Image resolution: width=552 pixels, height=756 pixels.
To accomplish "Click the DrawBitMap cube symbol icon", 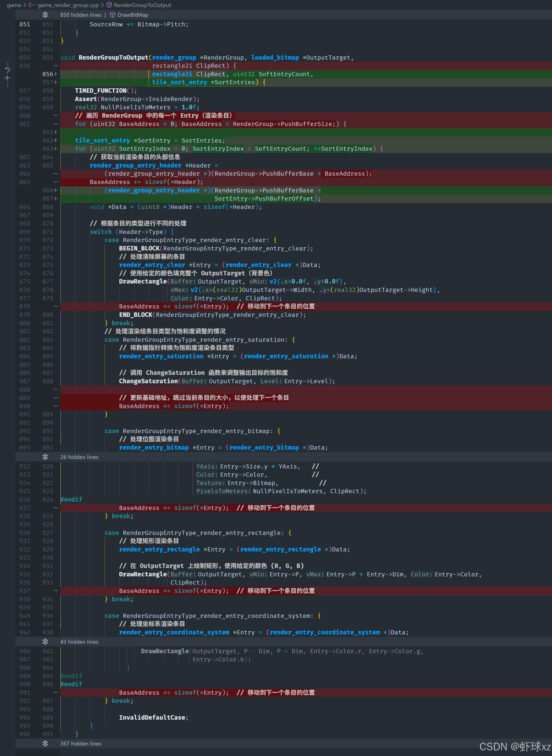I will pos(113,15).
